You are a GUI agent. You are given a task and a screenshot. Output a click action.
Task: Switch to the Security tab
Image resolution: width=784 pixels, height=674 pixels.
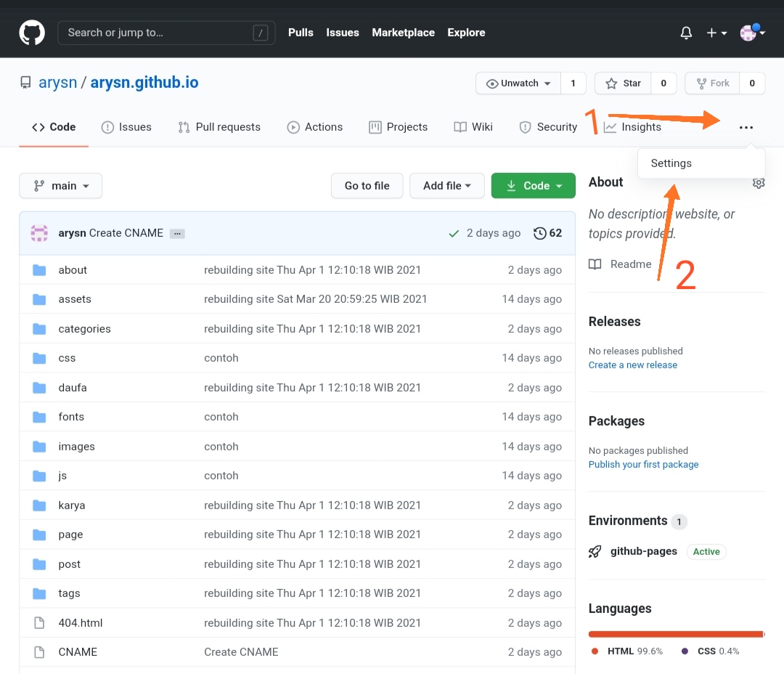548,127
